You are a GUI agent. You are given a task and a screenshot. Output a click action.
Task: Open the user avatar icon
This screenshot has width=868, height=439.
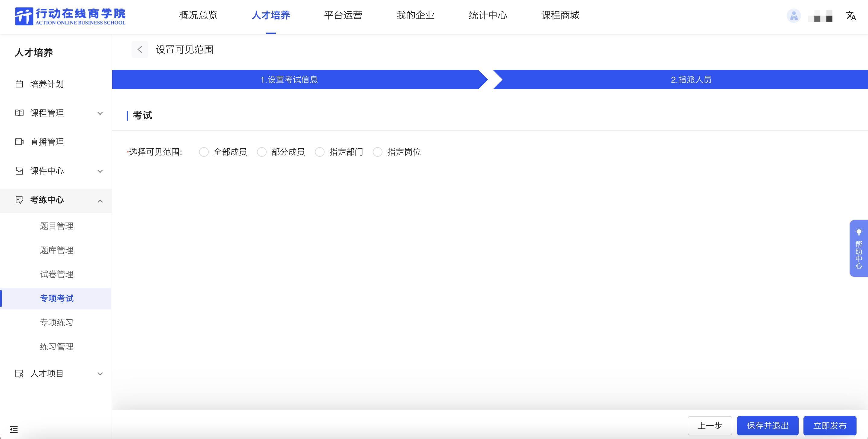(x=794, y=15)
